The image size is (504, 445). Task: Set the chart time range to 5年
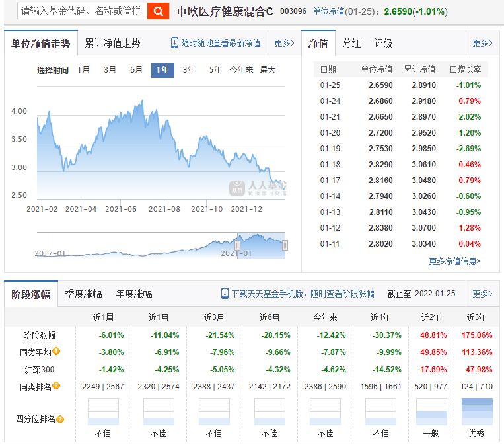pyautogui.click(x=215, y=70)
